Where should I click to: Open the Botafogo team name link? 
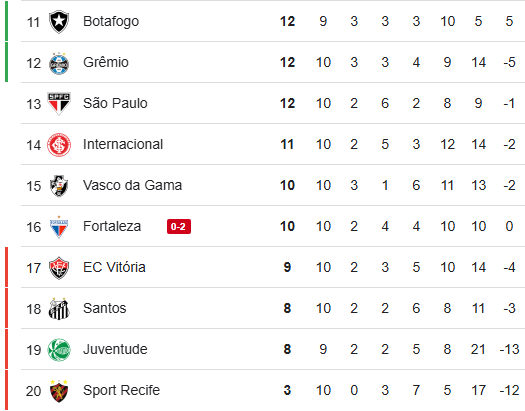111,21
